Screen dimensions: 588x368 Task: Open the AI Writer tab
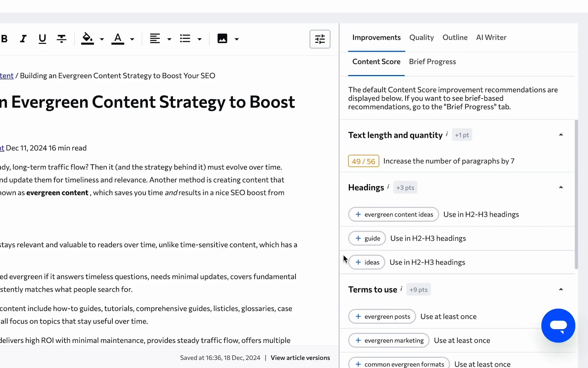(x=491, y=37)
